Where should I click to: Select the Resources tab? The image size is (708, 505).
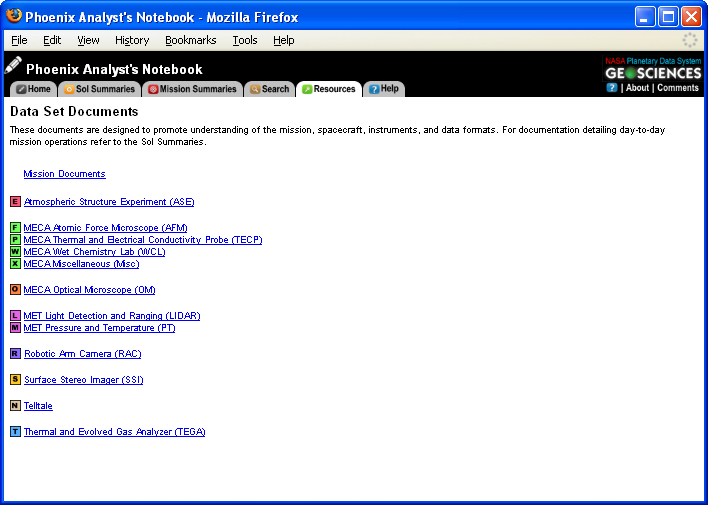point(329,89)
